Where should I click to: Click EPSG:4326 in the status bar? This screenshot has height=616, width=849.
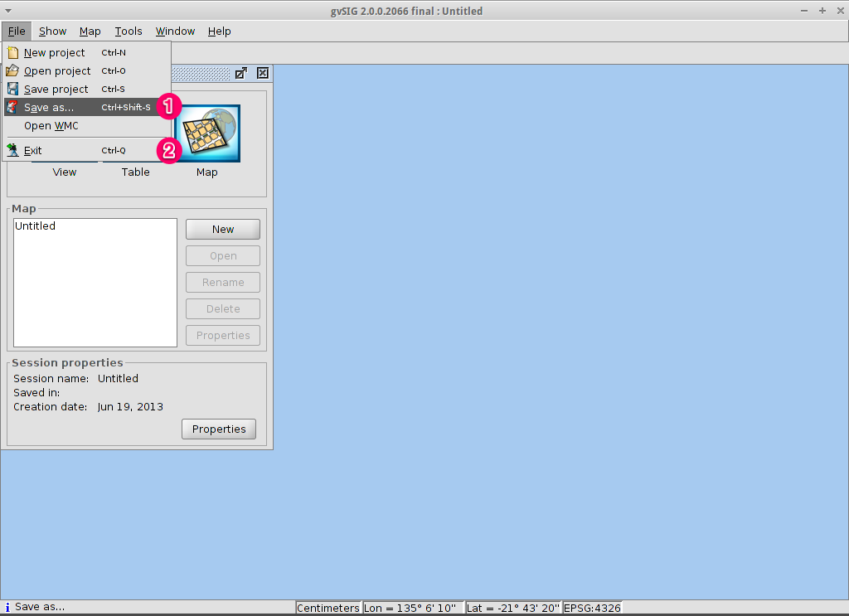tap(592, 608)
